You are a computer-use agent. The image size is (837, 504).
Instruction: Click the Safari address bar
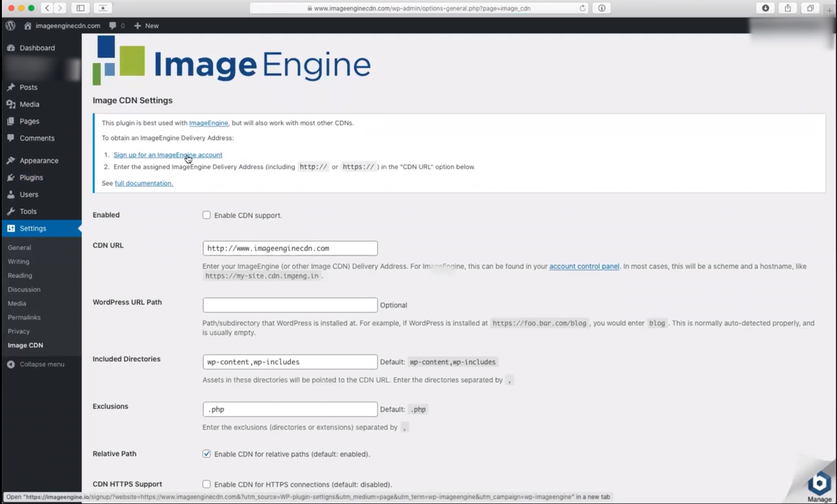click(x=419, y=8)
